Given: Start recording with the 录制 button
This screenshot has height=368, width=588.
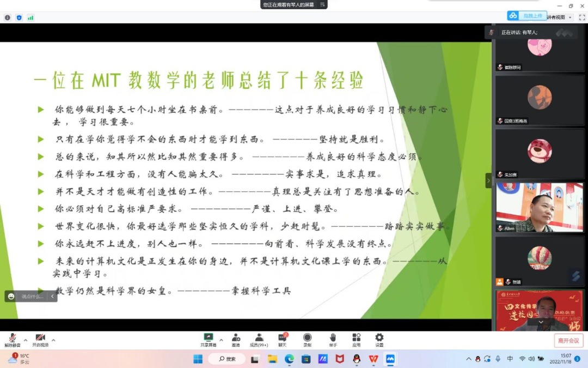Looking at the screenshot, I should [x=307, y=340].
